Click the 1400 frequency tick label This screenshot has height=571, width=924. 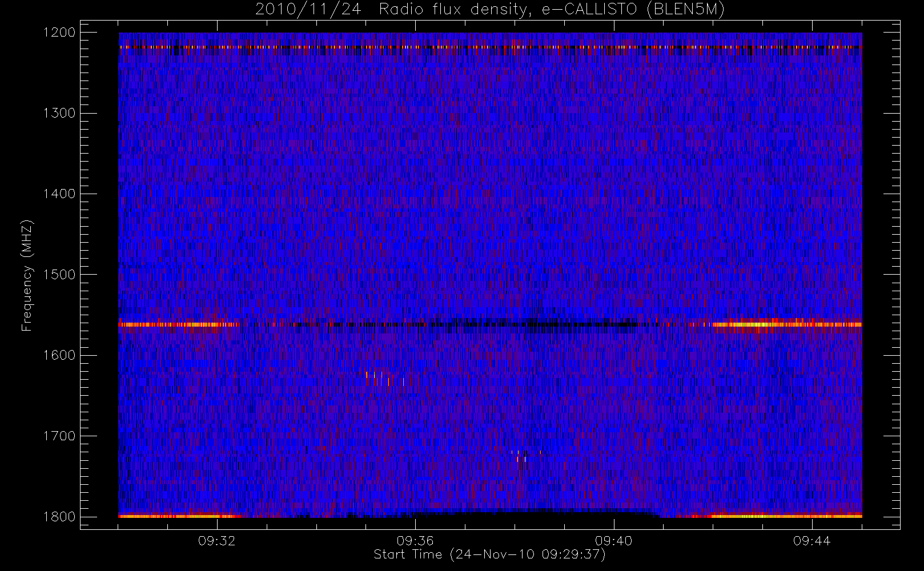[x=59, y=194]
